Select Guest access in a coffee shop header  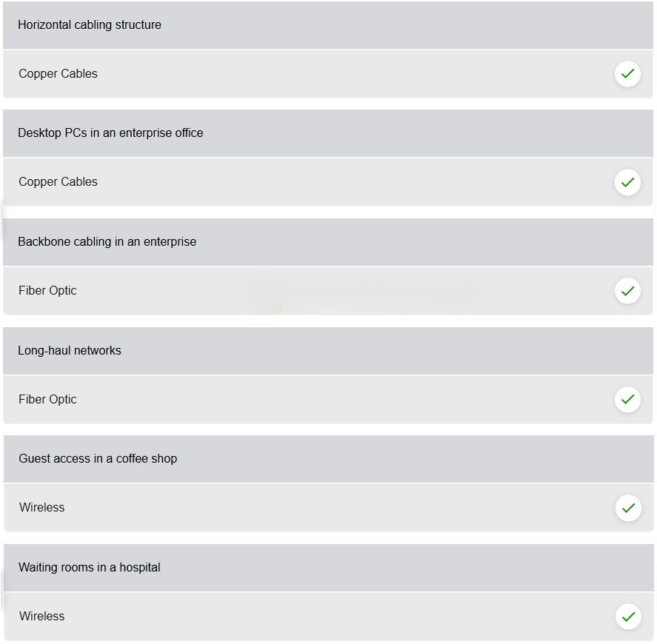tap(329, 459)
